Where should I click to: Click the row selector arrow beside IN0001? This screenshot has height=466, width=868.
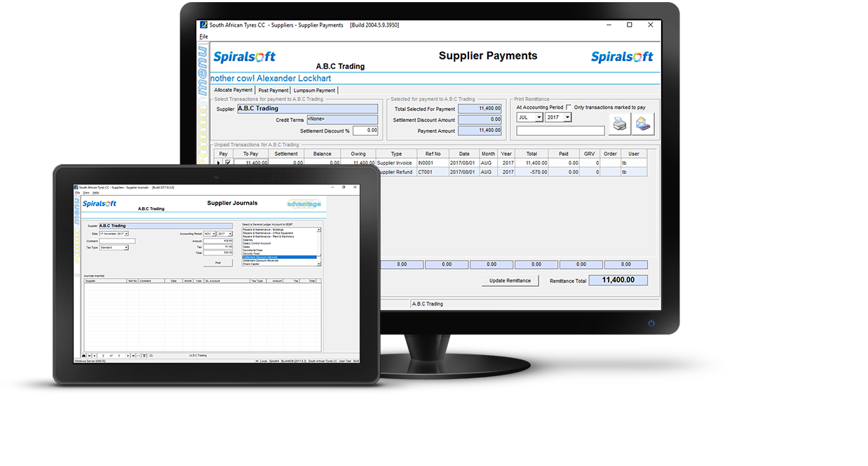(x=218, y=163)
